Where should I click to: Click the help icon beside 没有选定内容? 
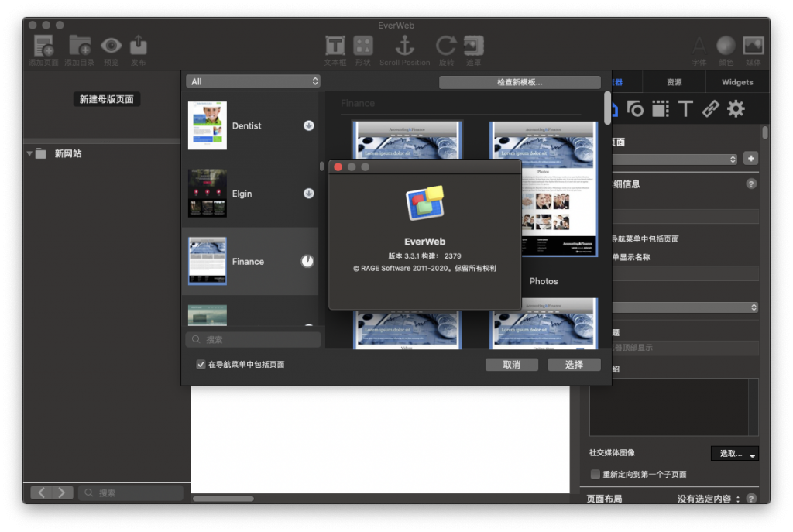[x=751, y=498]
